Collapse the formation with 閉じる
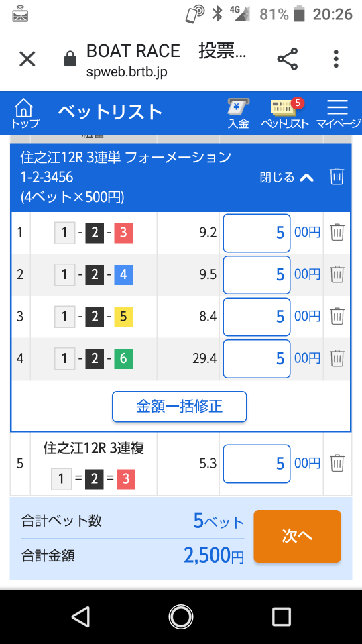362x644 pixels. point(287,177)
